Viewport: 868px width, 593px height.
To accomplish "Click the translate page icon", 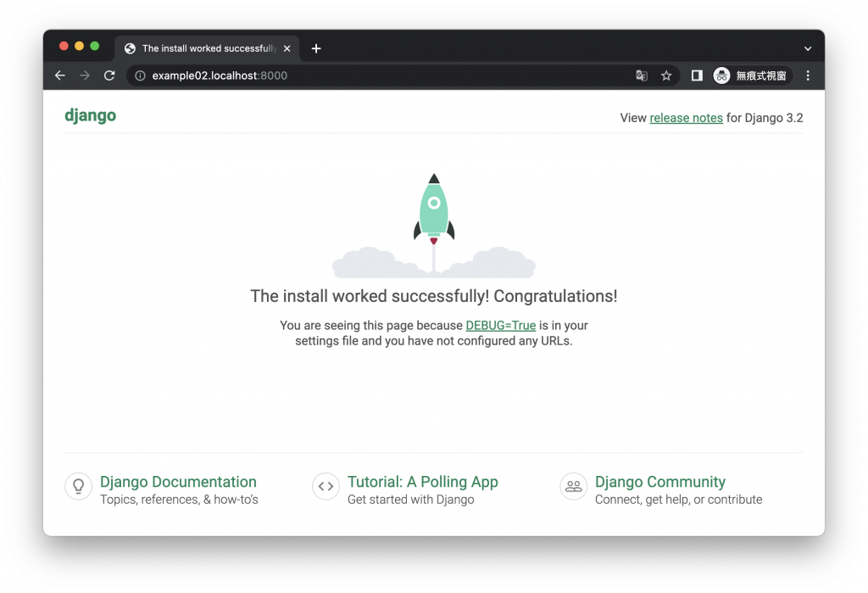I will [x=642, y=76].
